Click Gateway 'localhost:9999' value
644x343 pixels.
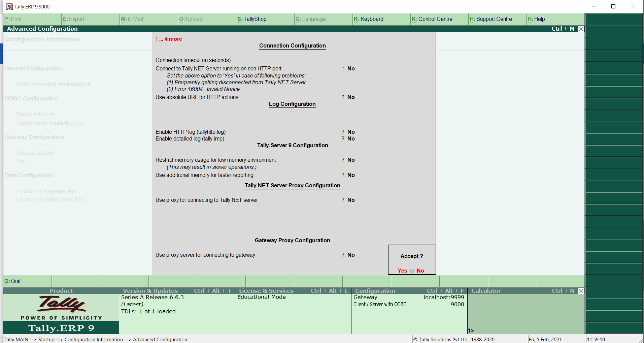444,297
